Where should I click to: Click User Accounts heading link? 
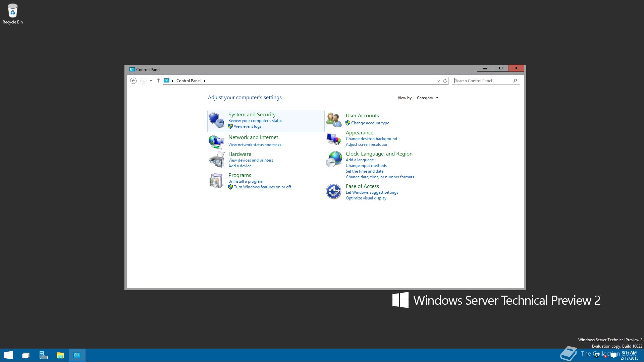click(x=362, y=116)
